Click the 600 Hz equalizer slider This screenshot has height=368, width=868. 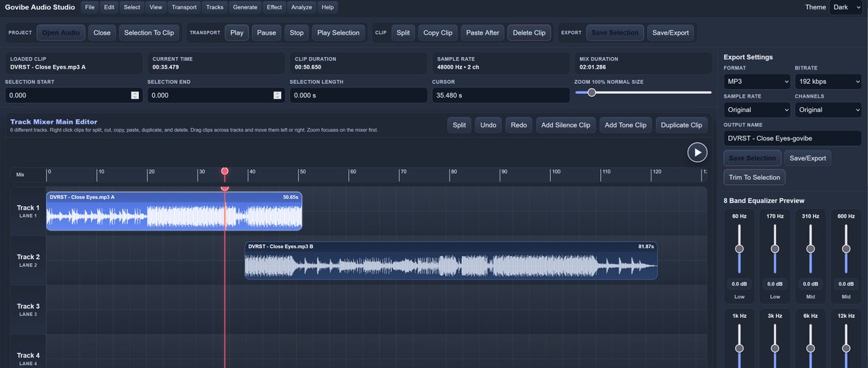click(x=846, y=249)
